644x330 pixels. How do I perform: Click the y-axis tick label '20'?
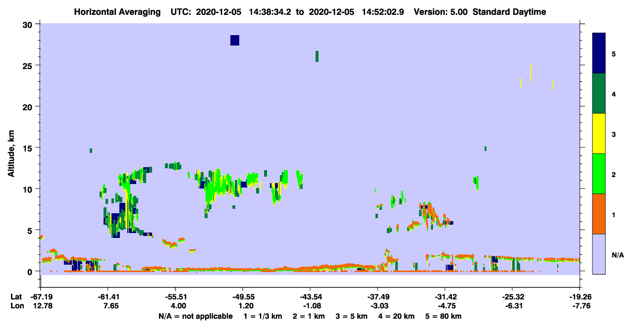(29, 106)
